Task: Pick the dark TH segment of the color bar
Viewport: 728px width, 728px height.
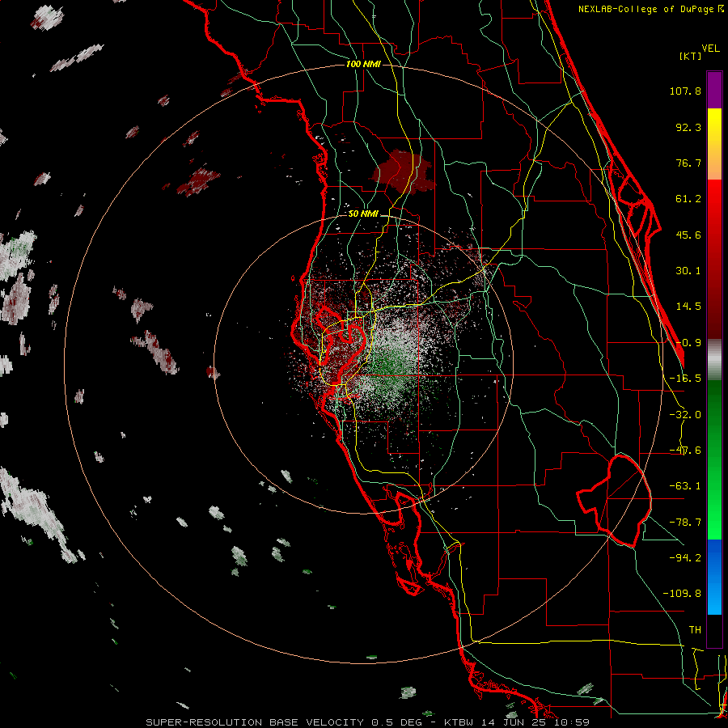Action: click(714, 630)
